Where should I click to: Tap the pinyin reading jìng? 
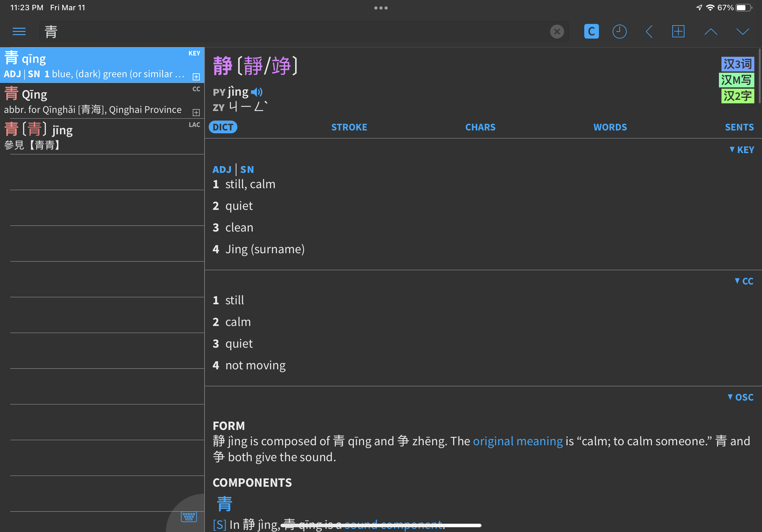238,92
